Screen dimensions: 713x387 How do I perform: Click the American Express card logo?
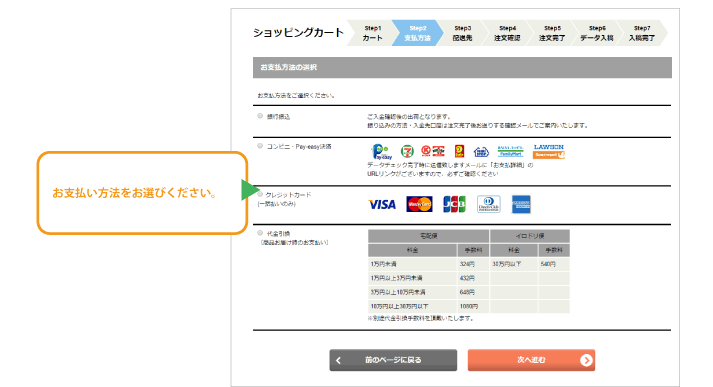coord(521,204)
